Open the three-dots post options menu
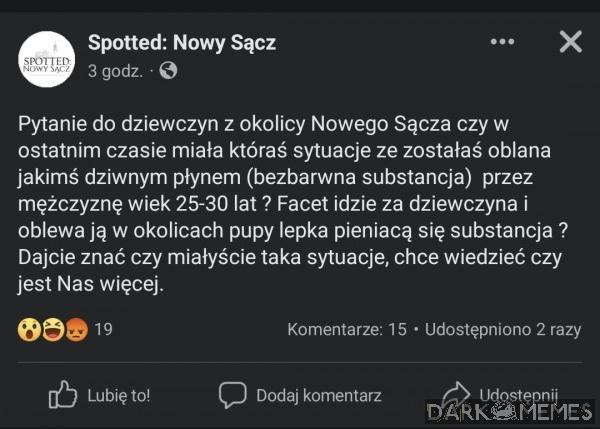 [x=502, y=41]
